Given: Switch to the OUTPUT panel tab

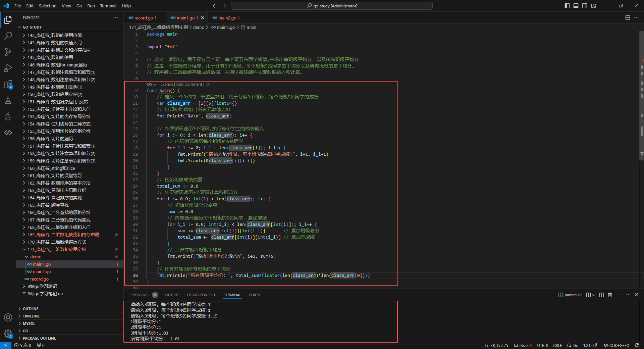Looking at the screenshot, I should [x=172, y=295].
